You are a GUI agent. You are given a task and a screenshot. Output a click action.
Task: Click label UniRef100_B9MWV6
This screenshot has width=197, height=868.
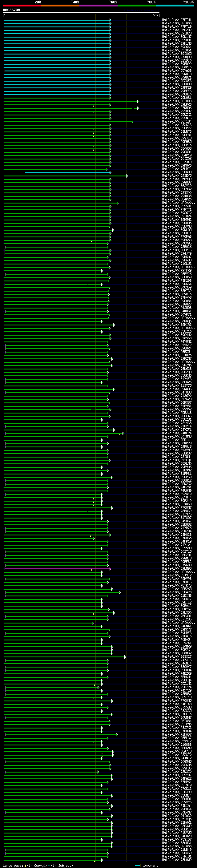pos(177,165)
